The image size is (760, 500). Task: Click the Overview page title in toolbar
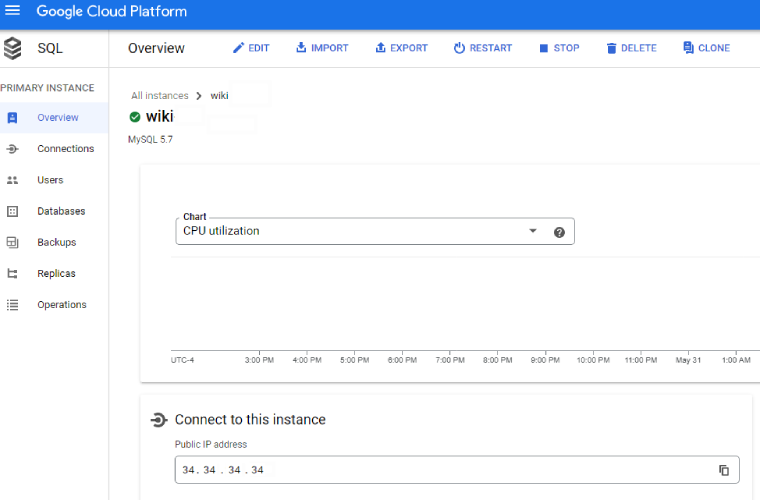156,48
